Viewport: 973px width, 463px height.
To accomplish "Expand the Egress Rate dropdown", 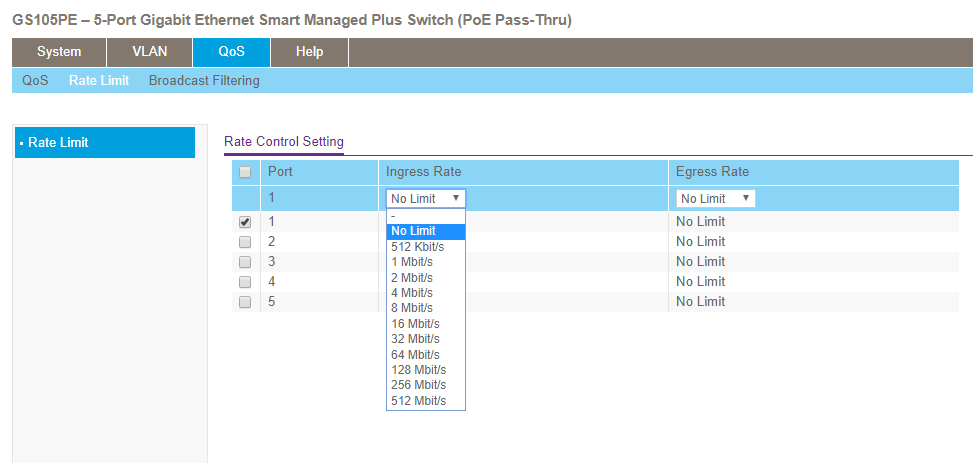I will point(715,199).
